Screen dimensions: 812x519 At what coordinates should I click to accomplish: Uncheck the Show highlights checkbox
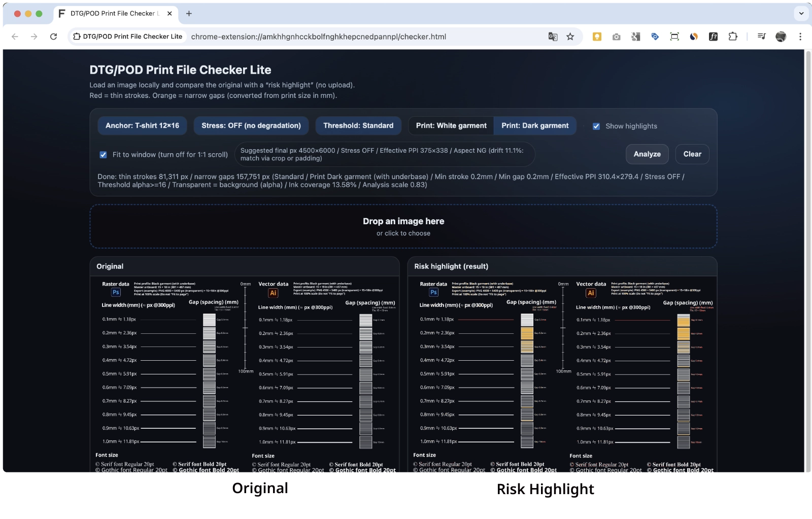[596, 126]
